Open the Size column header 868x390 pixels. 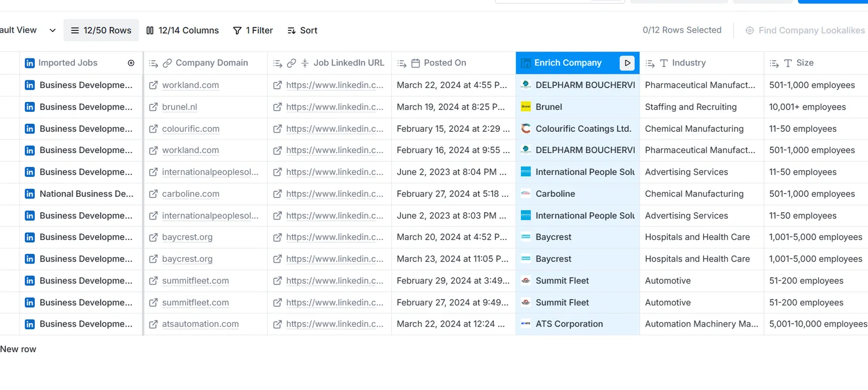[816, 63]
